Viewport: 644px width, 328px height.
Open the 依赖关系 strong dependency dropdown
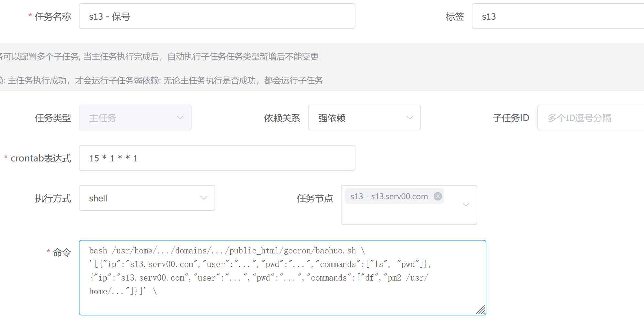click(364, 118)
